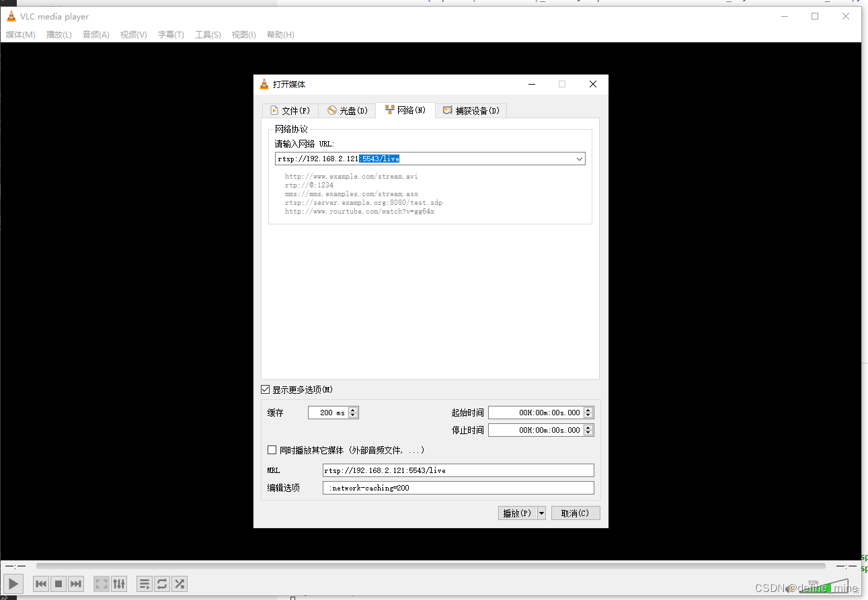
Task: Show the playlist icon
Action: 144,583
